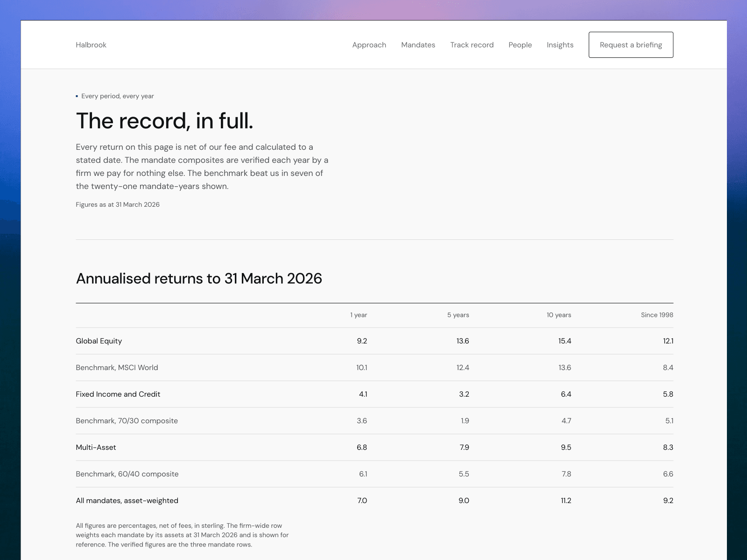This screenshot has height=560, width=747.
Task: Select the 1 year column header
Action: 359,315
